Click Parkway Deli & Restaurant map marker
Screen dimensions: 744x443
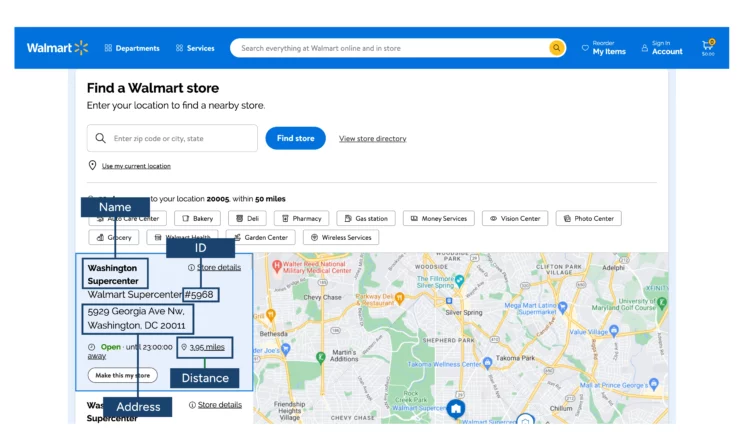(400, 298)
